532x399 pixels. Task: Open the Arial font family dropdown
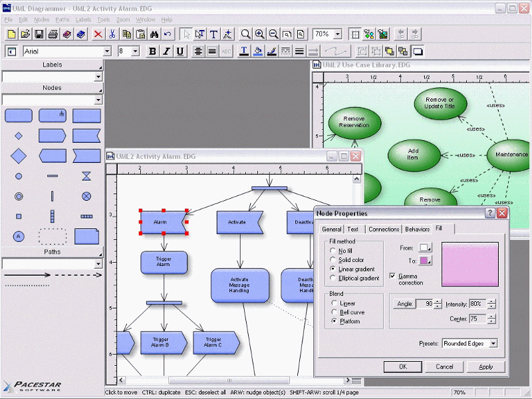(x=106, y=51)
